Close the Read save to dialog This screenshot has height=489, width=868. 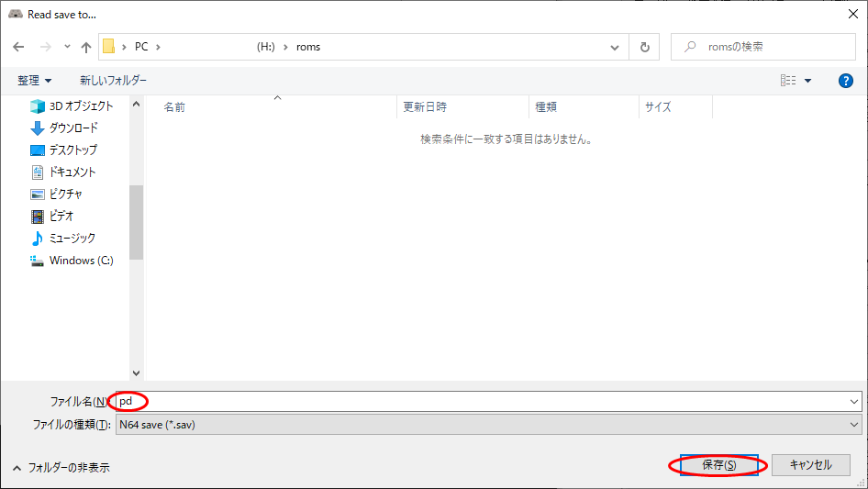pyautogui.click(x=853, y=15)
